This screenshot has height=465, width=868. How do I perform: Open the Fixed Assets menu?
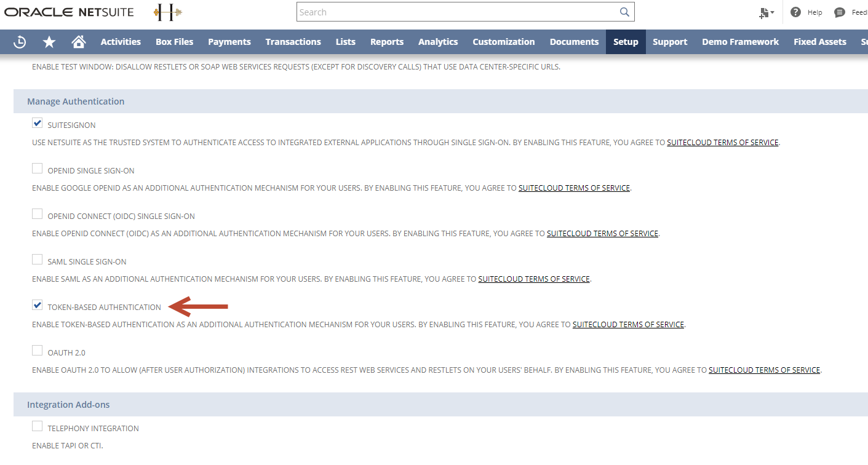click(820, 42)
